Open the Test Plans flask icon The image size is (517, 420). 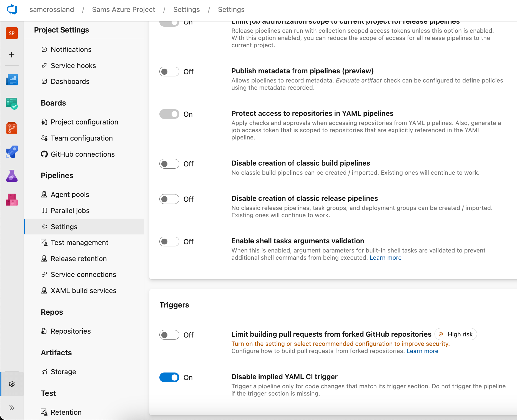click(x=12, y=176)
